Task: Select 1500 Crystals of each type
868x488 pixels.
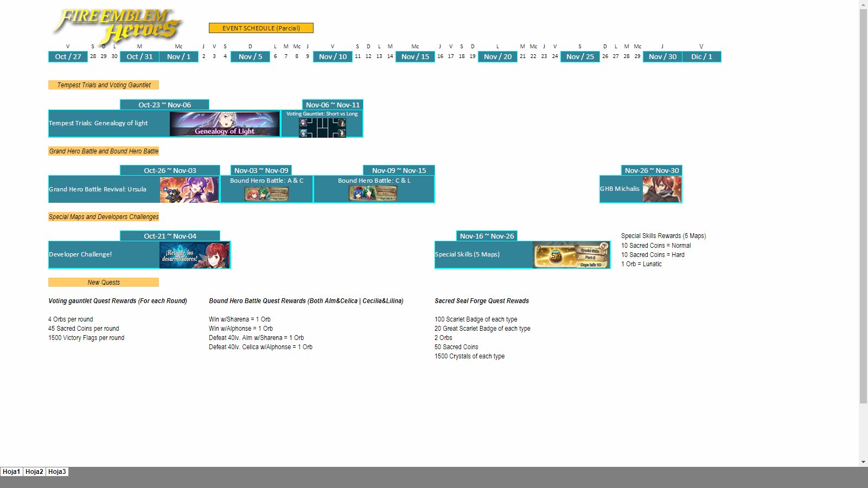Action: pos(469,356)
